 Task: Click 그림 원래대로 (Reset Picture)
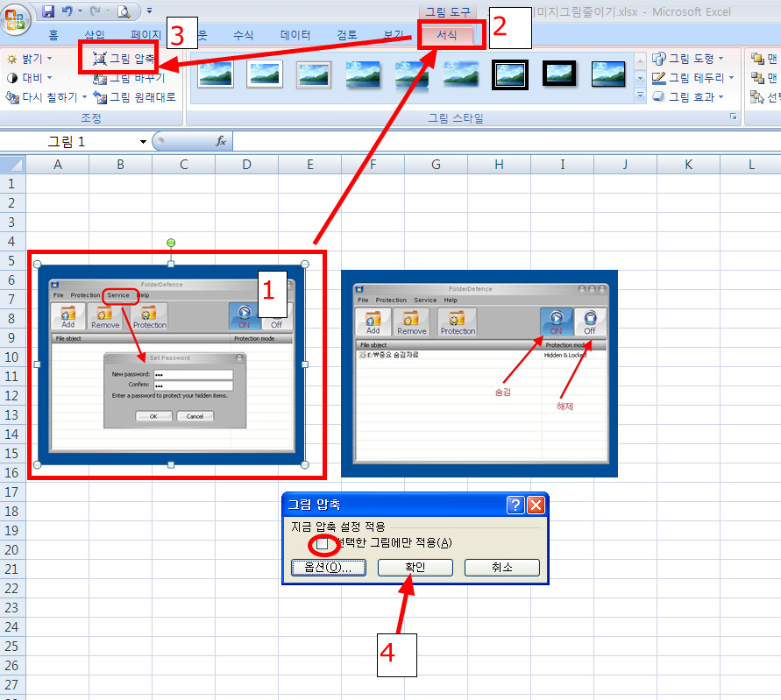click(x=134, y=97)
